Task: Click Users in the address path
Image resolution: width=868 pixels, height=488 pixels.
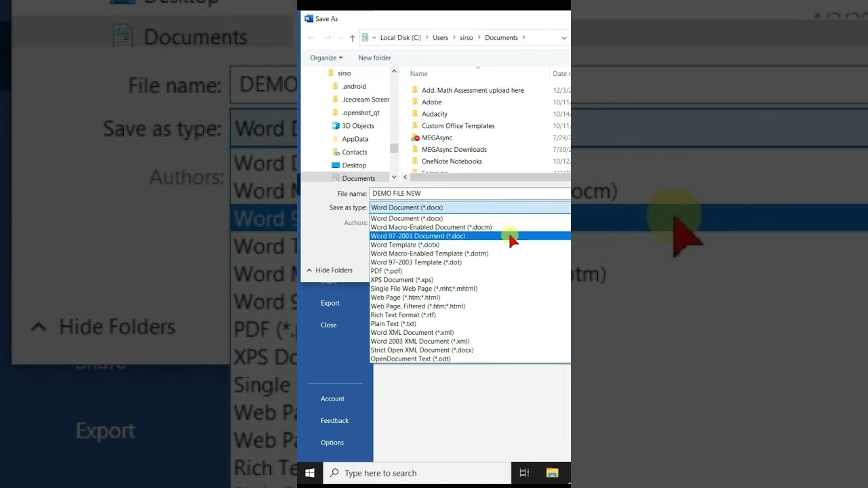Action: (441, 38)
